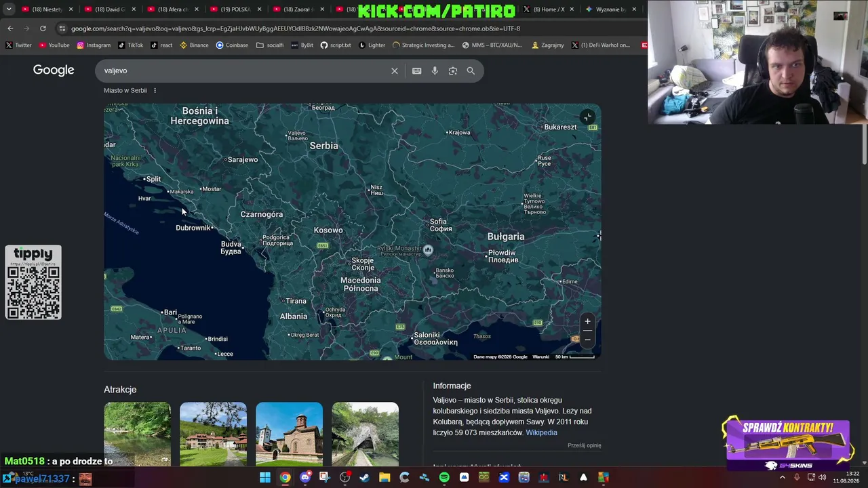
Task: Open the socialfi bookmarks folder
Action: pyautogui.click(x=270, y=45)
